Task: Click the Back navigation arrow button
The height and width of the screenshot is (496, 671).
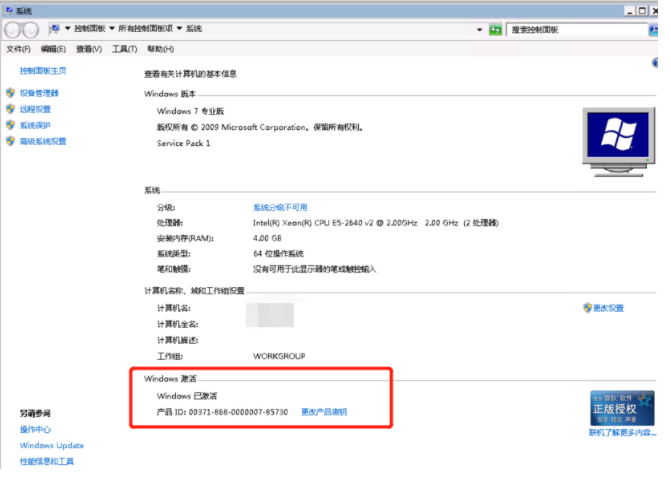Action: [12, 30]
